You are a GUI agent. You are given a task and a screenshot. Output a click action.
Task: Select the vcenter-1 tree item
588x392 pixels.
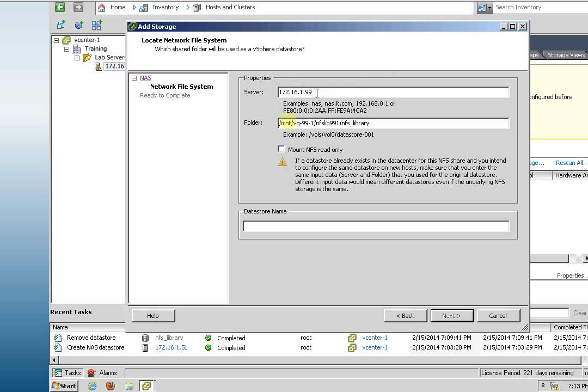pyautogui.click(x=87, y=40)
